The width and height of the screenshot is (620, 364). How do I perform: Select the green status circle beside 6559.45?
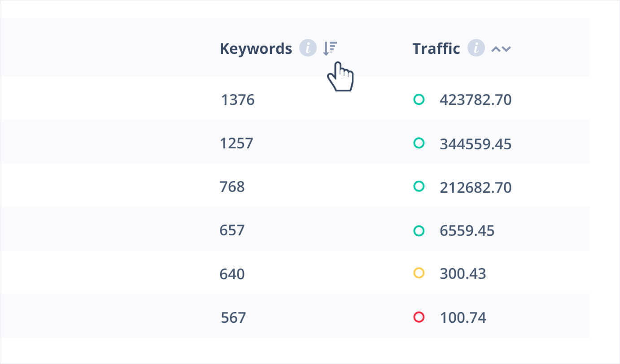pos(419,231)
